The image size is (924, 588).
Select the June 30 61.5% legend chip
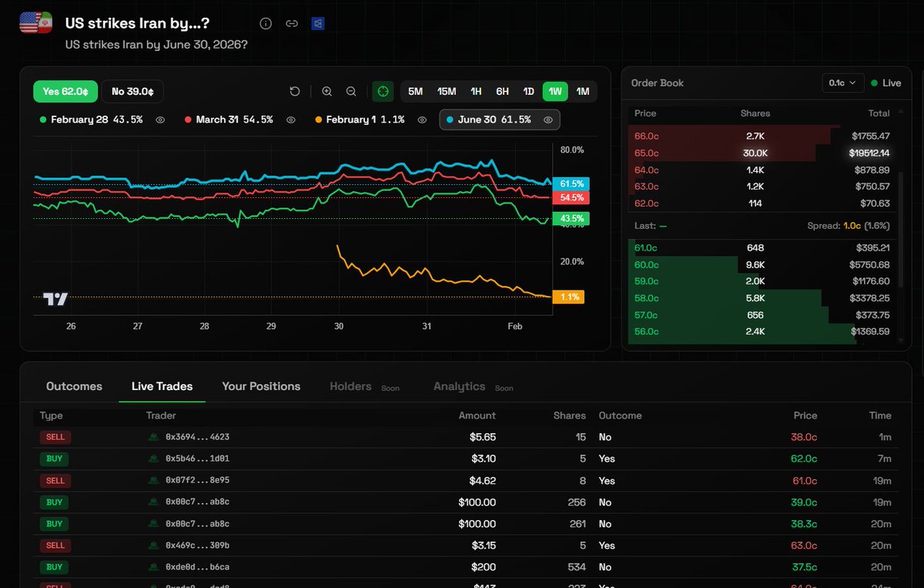tap(500, 120)
